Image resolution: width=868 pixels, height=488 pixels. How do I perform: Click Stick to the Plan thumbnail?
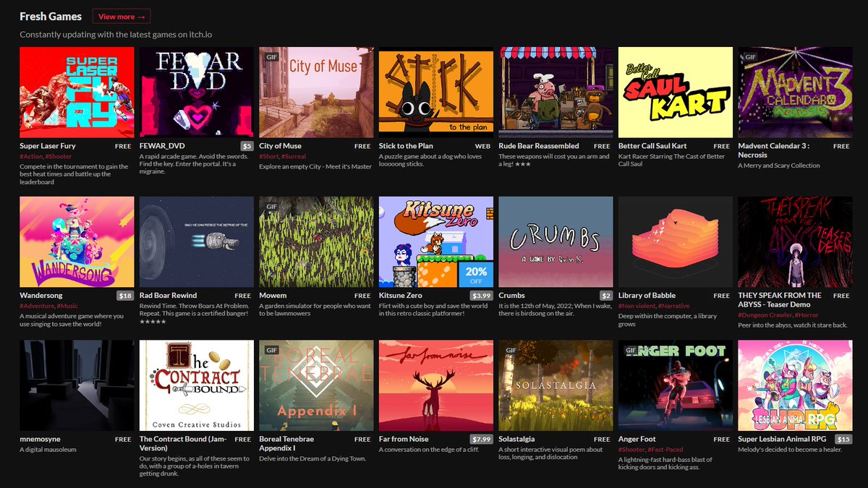click(436, 93)
